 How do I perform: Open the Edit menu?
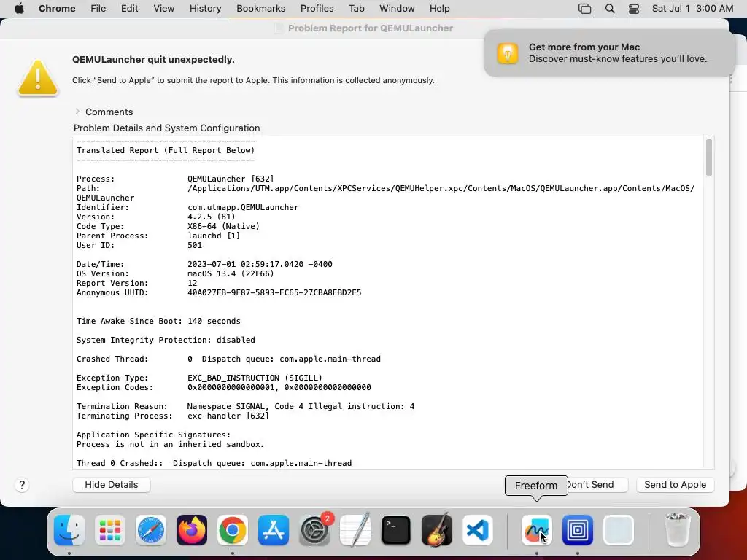(130, 9)
